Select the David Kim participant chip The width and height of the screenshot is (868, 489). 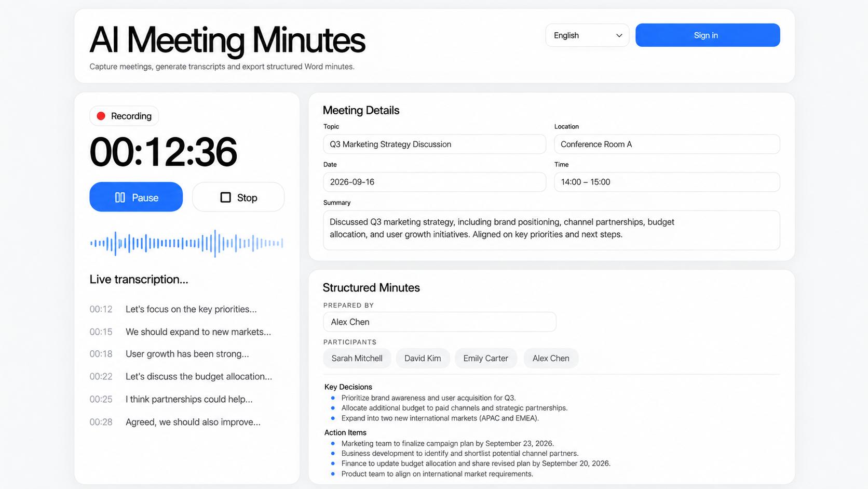pos(423,358)
